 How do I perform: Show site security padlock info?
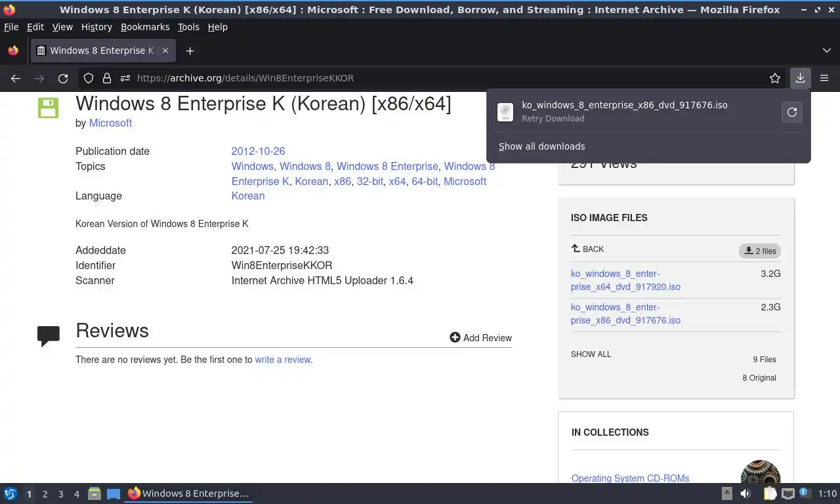point(107,78)
